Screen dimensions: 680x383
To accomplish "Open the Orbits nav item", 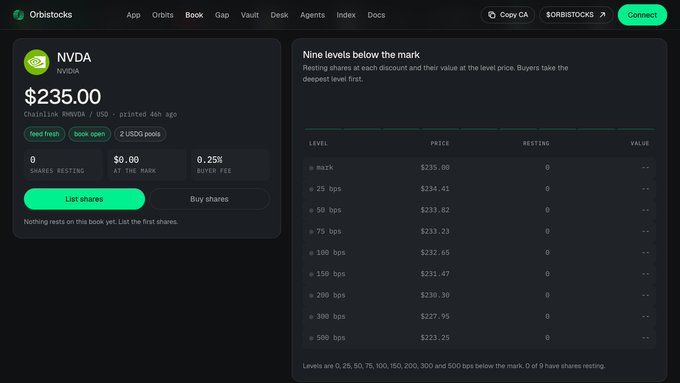I will [163, 15].
